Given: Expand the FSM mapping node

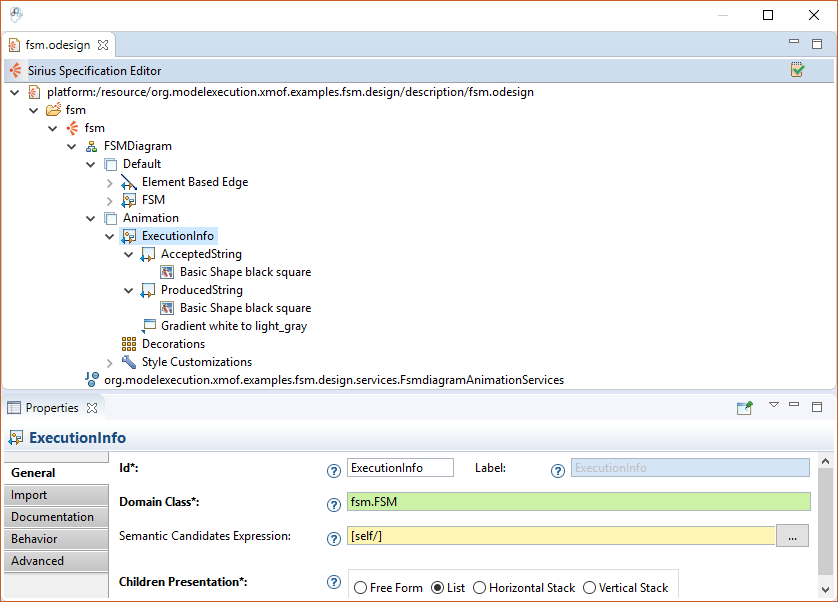Looking at the screenshot, I should click(x=109, y=199).
